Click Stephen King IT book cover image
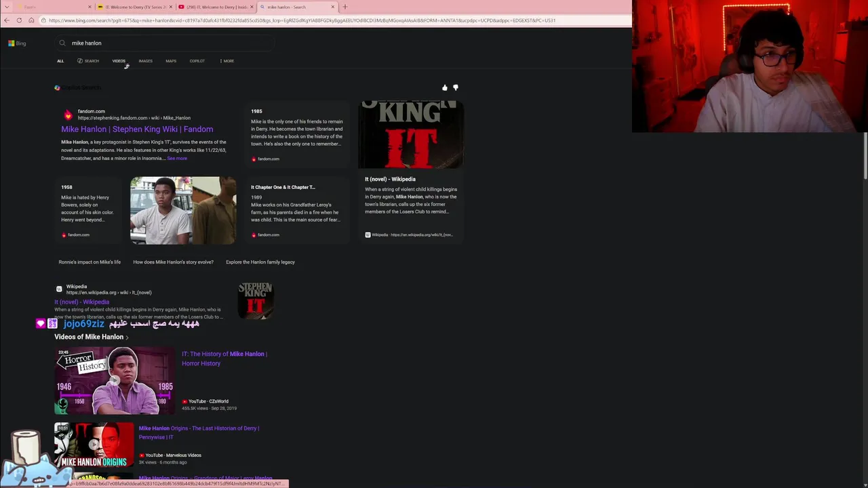The width and height of the screenshot is (868, 488). point(411,134)
